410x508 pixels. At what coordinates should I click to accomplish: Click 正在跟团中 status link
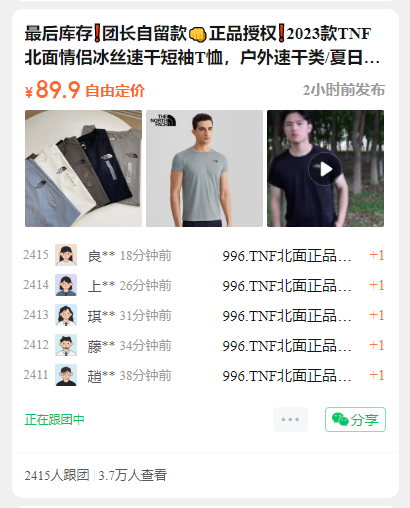click(x=55, y=419)
